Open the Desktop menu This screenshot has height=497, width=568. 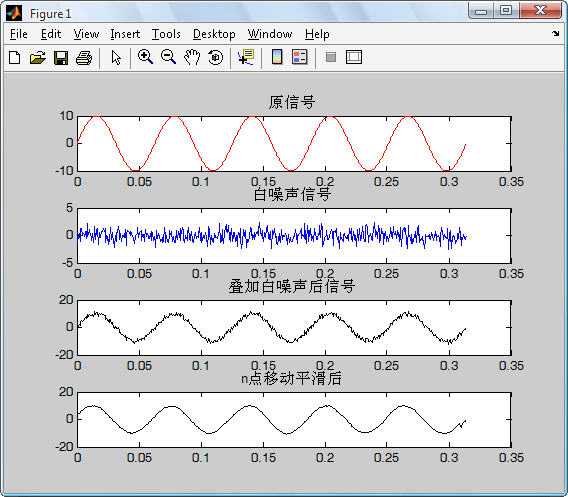point(214,34)
